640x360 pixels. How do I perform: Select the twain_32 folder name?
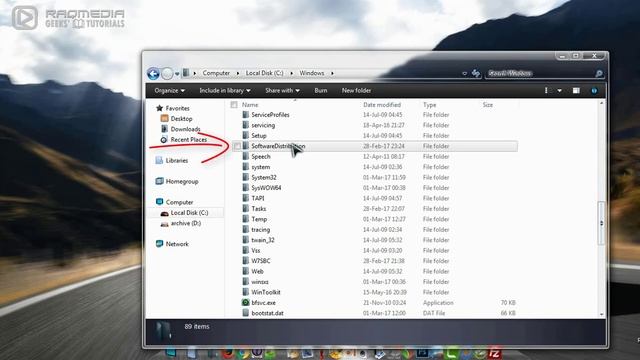point(263,240)
